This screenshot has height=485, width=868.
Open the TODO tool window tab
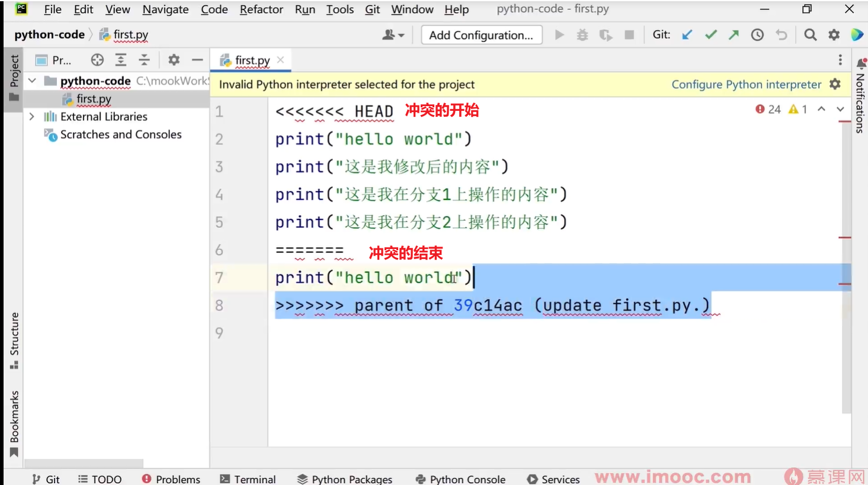pyautogui.click(x=100, y=478)
